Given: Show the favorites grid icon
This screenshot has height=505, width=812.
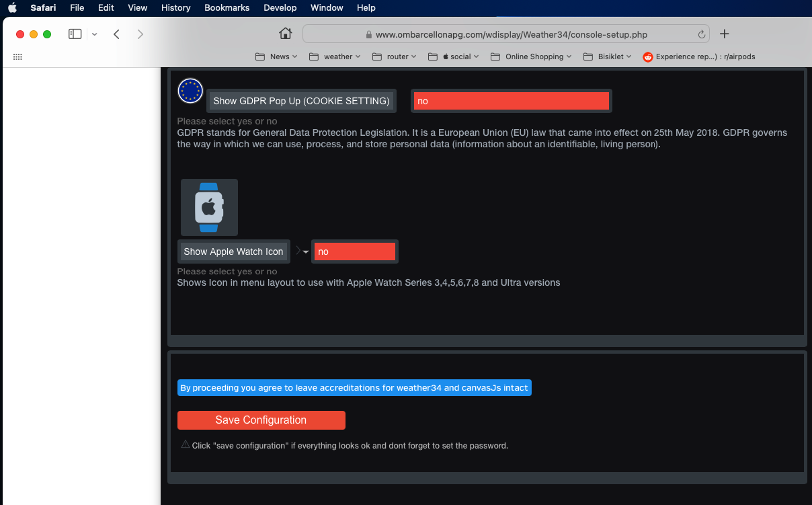Looking at the screenshot, I should tap(18, 57).
